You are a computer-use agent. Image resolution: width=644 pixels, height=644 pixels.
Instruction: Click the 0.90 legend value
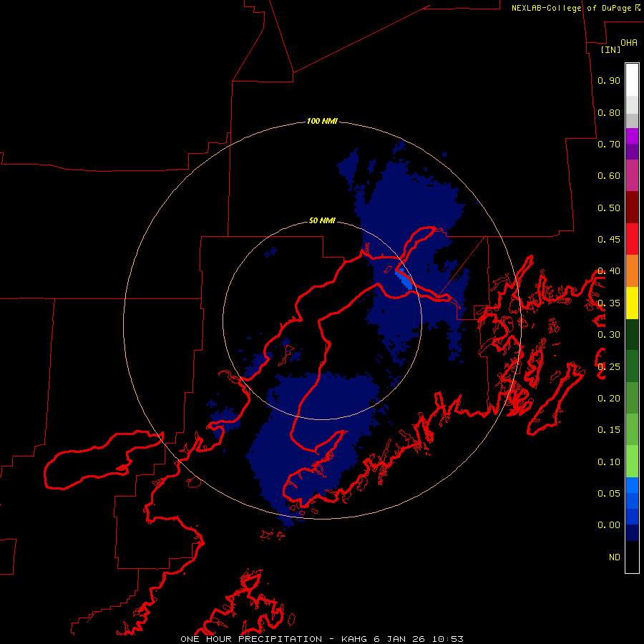(x=609, y=80)
